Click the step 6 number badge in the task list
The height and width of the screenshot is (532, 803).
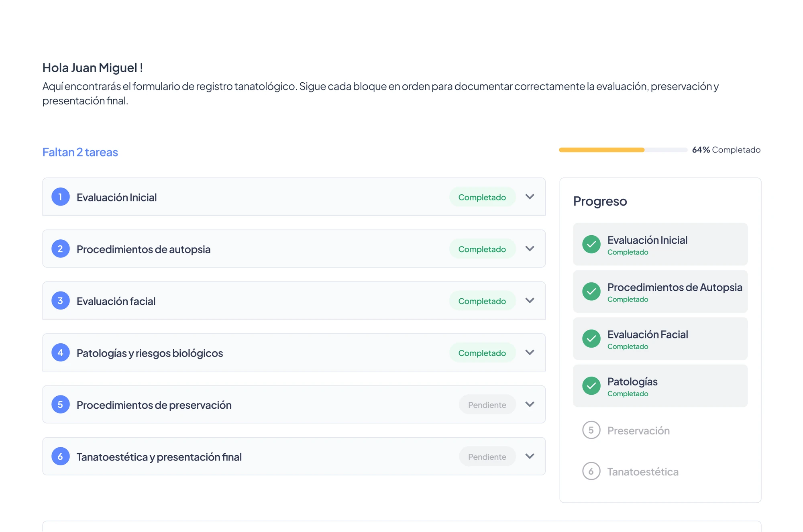click(60, 456)
